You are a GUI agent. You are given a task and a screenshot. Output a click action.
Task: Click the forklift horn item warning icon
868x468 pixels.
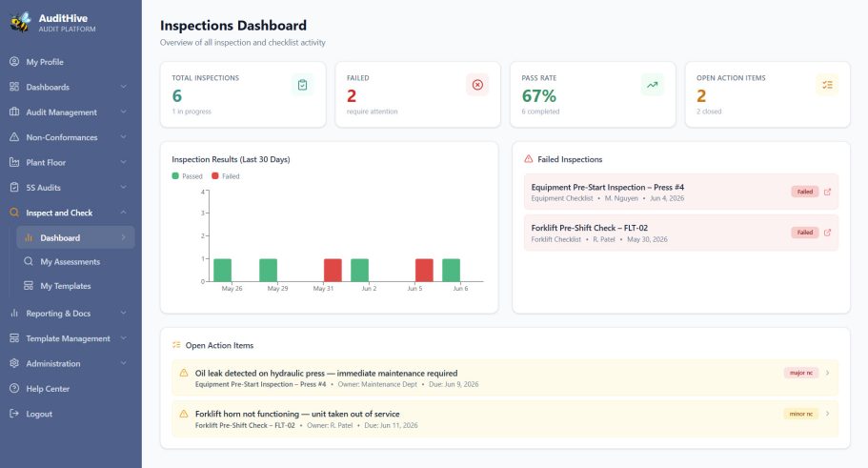click(184, 414)
